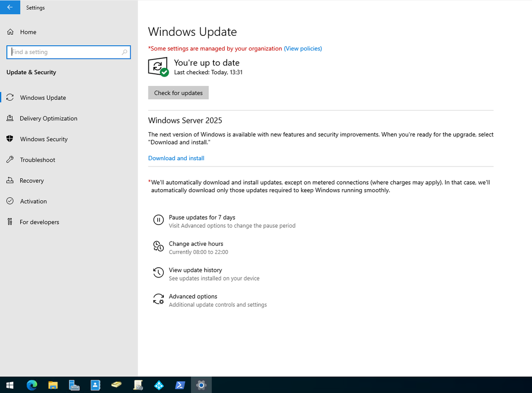The height and width of the screenshot is (393, 532).
Task: Click the Find a setting search box
Action: point(68,52)
